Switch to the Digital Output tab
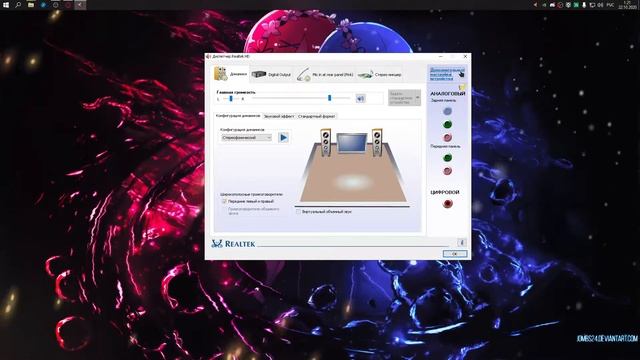 pyautogui.click(x=271, y=74)
